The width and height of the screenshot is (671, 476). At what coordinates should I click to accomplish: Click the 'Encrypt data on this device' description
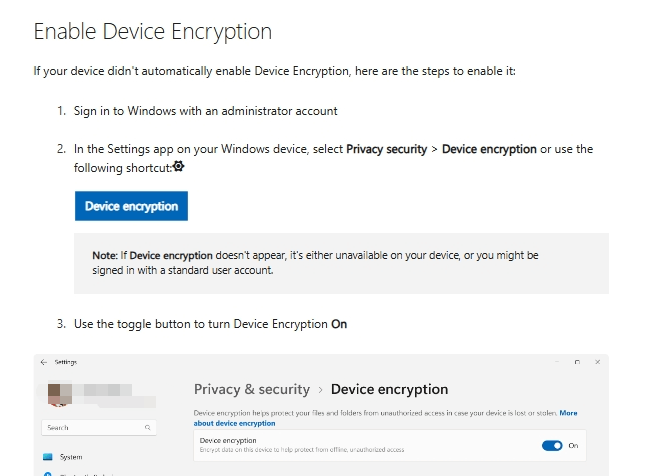[x=301, y=450]
